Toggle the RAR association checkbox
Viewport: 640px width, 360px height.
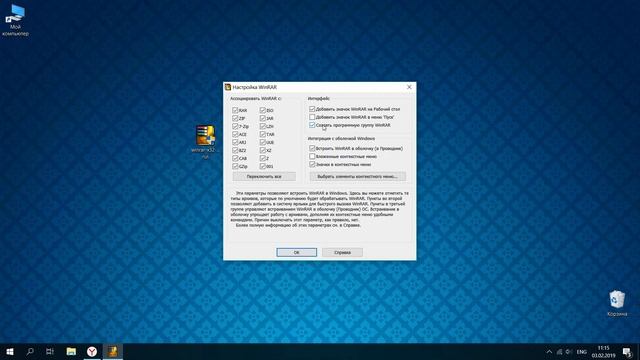(x=235, y=110)
